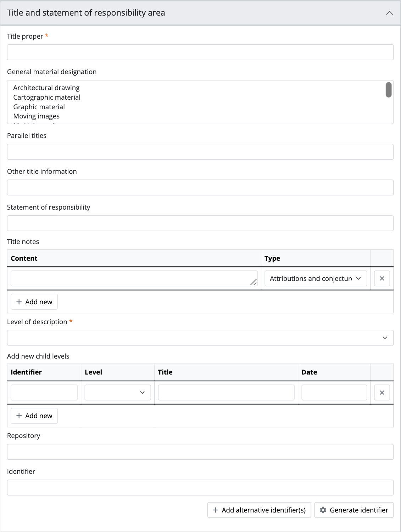Select Moving images option
This screenshot has width=401, height=532.
coord(37,116)
